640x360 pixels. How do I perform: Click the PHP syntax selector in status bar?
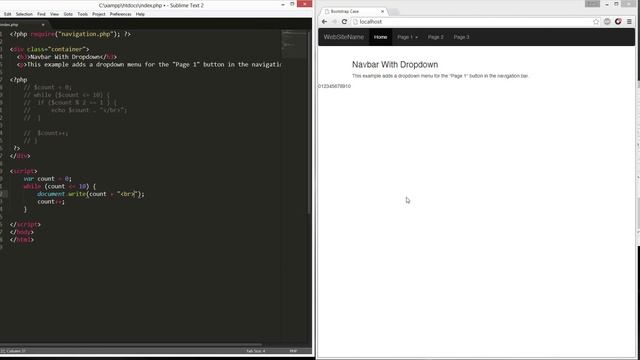293,351
